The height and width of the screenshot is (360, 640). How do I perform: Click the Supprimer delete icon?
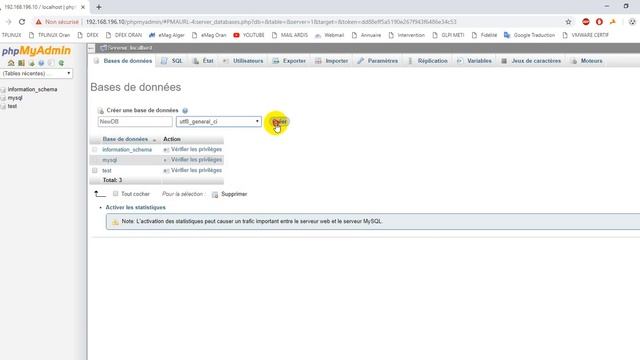pyautogui.click(x=215, y=194)
